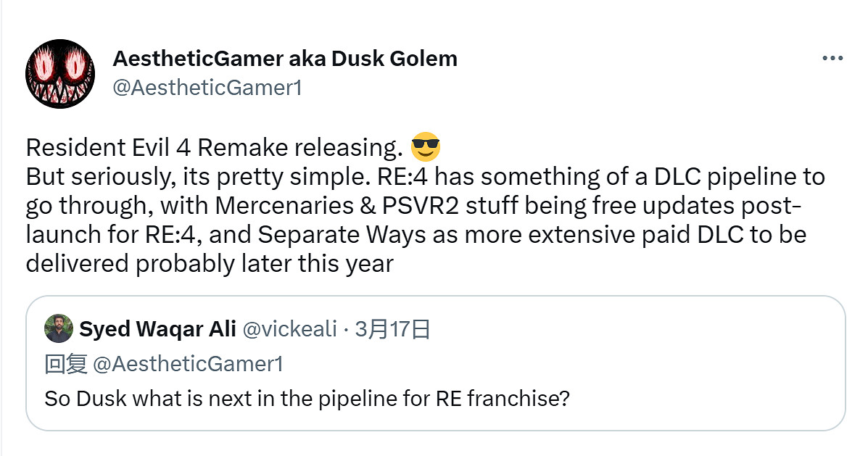868x456 pixels.
Task: Click the AestheticGamer red monster avatar
Action: (x=59, y=74)
